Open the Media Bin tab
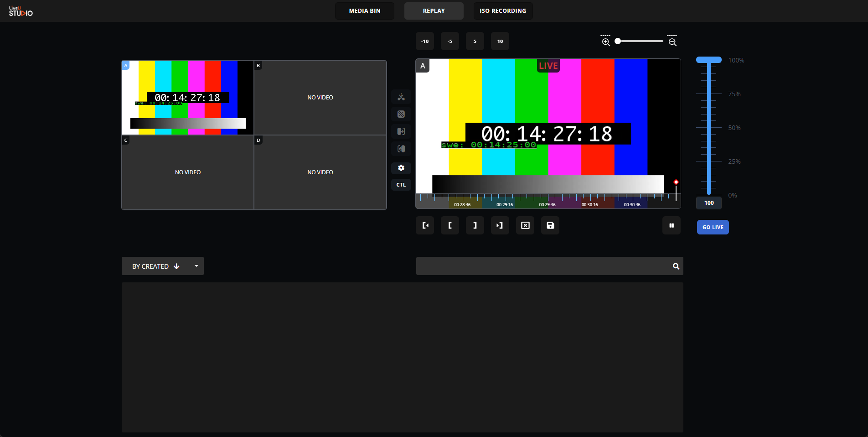Image resolution: width=868 pixels, height=437 pixels. (x=365, y=11)
